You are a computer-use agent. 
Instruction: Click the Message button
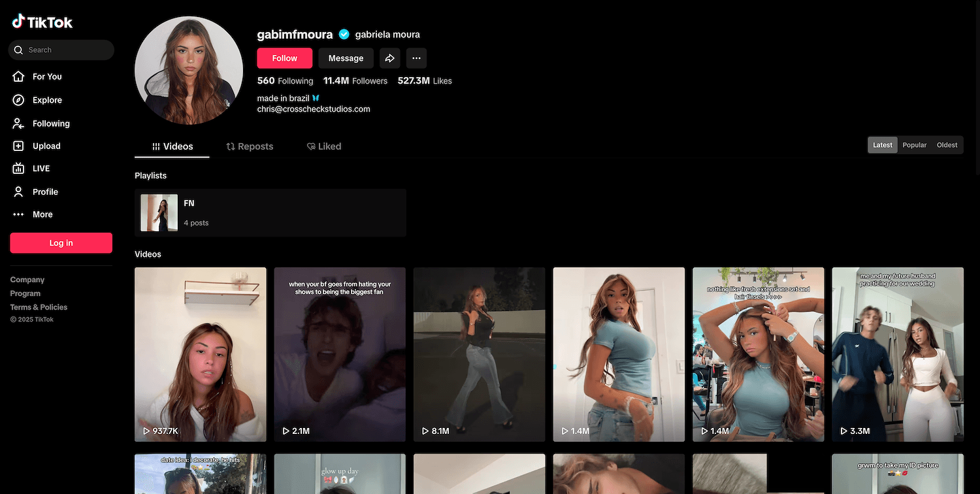346,58
